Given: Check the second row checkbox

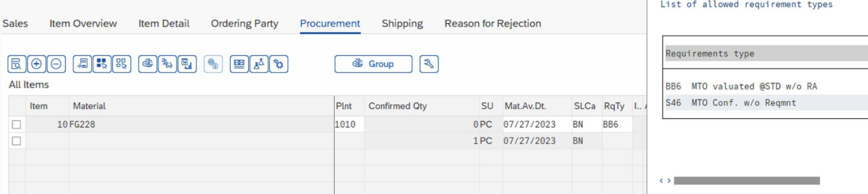Looking at the screenshot, I should (x=16, y=141).
